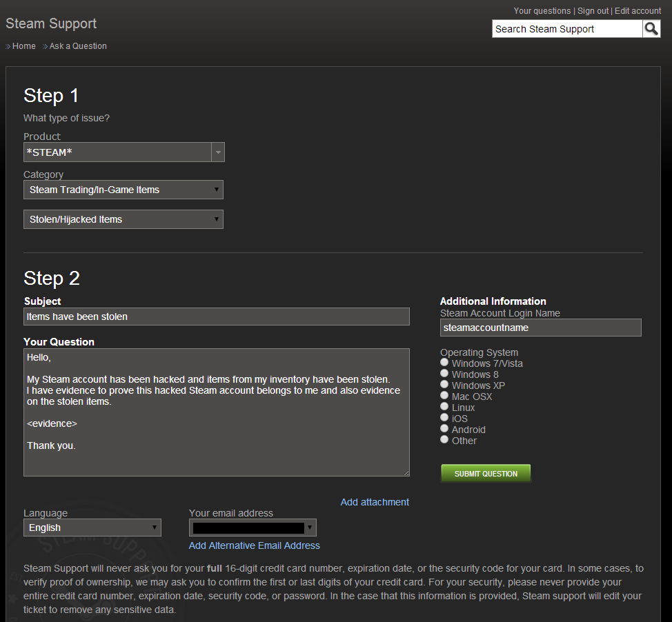Click the Steam Support page title
This screenshot has width=672, height=622.
[51, 23]
